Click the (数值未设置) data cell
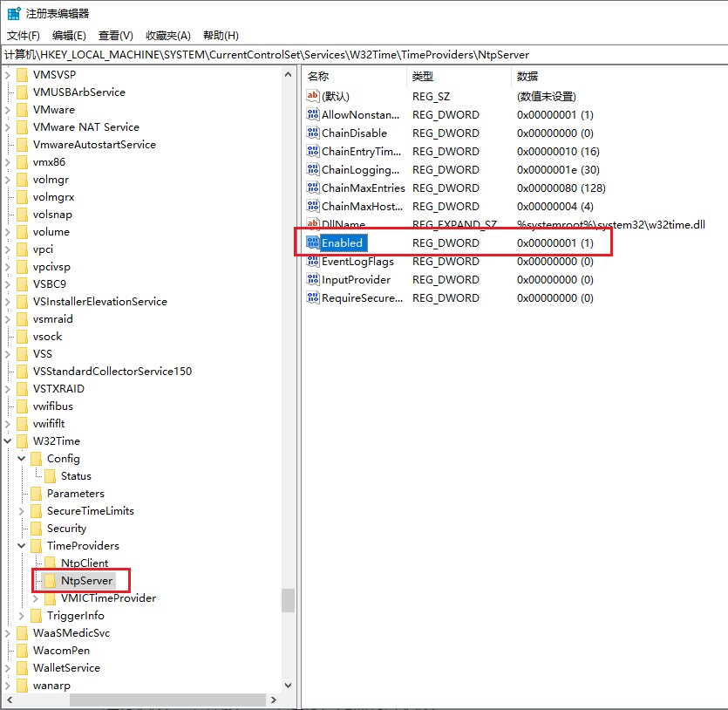 point(547,97)
